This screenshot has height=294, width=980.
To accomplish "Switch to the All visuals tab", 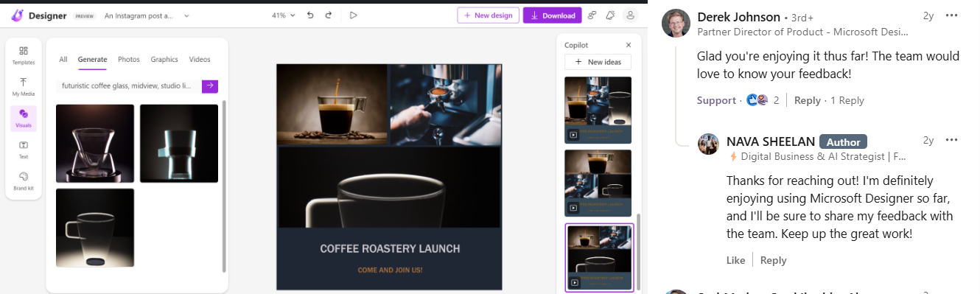I will pyautogui.click(x=63, y=60).
